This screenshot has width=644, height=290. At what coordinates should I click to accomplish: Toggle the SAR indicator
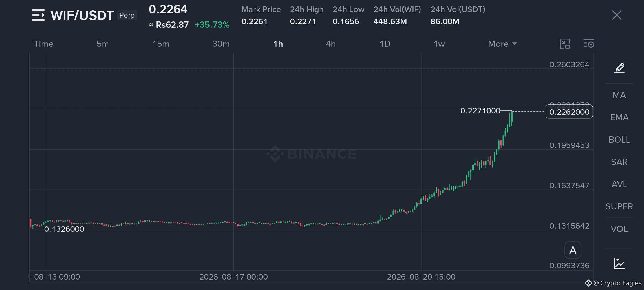[619, 162]
